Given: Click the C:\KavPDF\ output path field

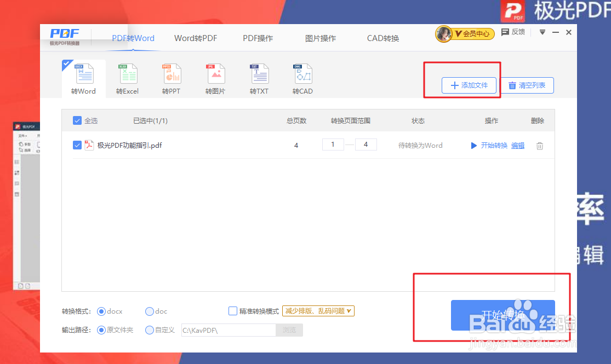Looking at the screenshot, I should (229, 330).
